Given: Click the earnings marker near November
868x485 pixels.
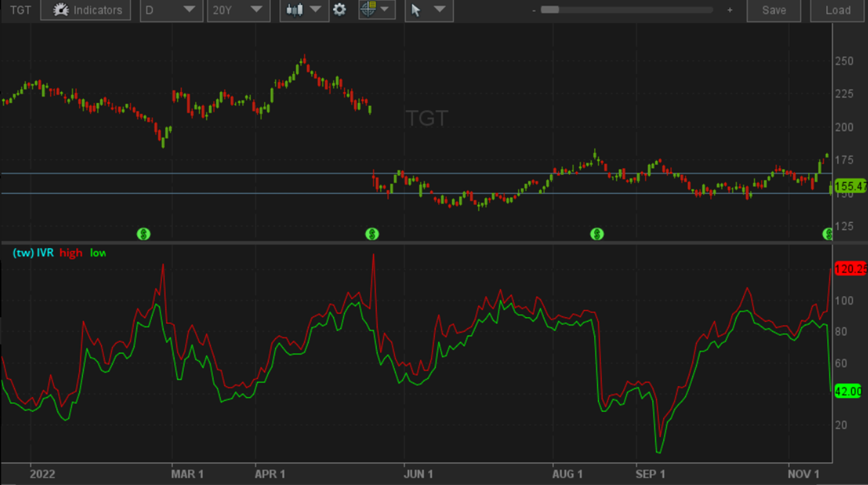Looking at the screenshot, I should coord(828,234).
